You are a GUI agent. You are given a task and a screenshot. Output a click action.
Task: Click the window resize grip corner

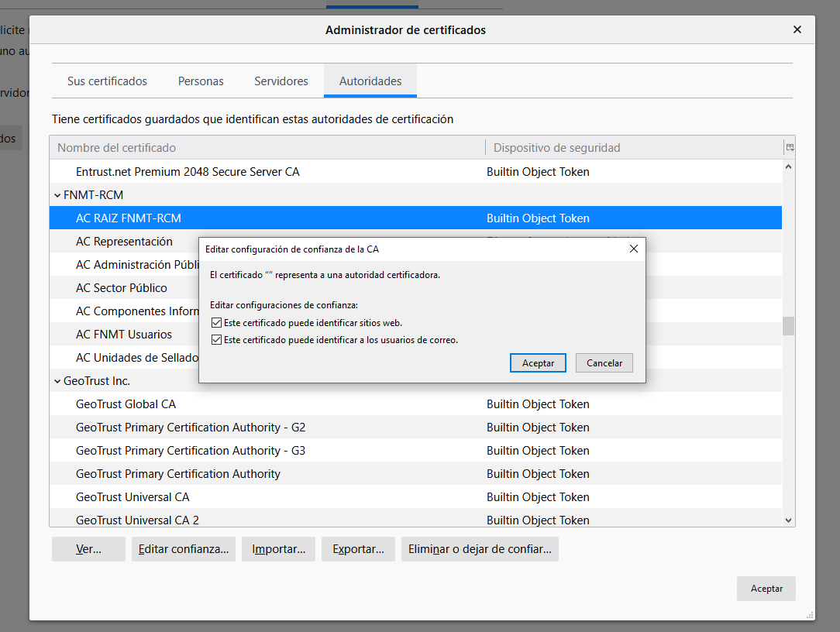[x=810, y=616]
